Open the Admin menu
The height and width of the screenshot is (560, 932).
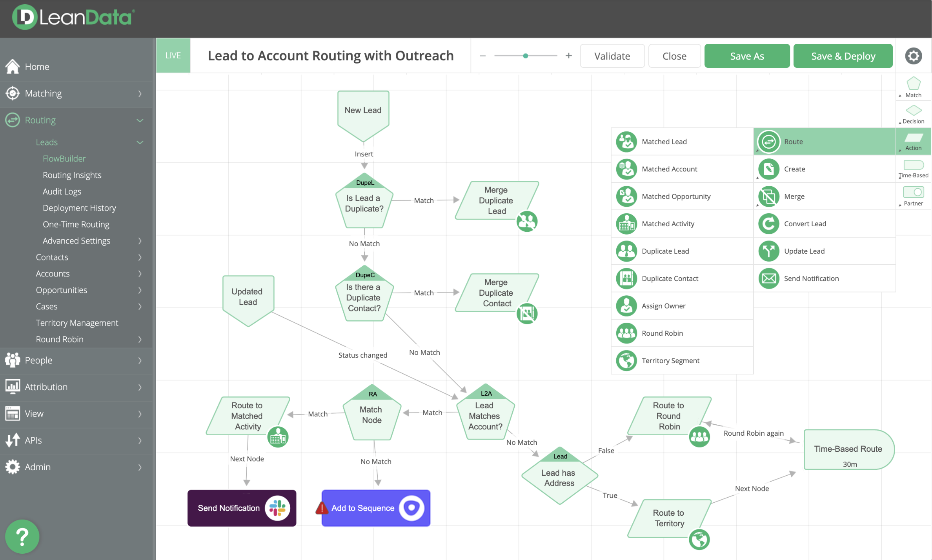click(x=76, y=467)
